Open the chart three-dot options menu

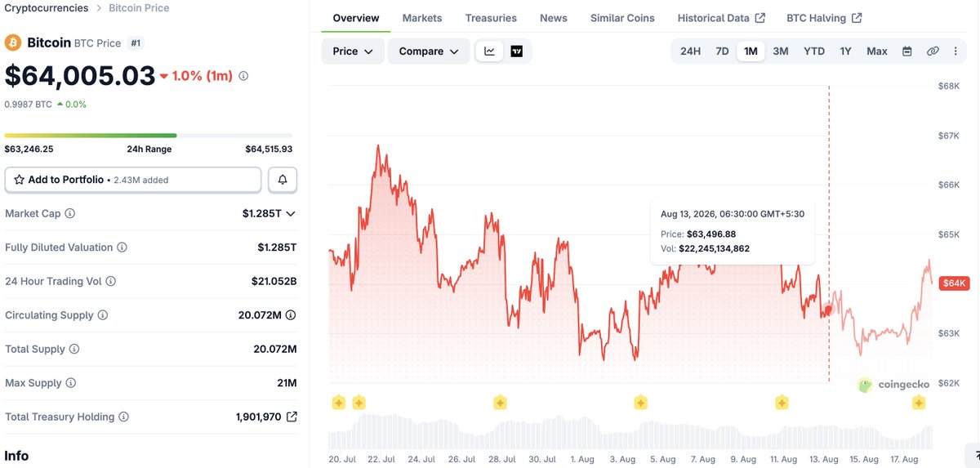955,51
